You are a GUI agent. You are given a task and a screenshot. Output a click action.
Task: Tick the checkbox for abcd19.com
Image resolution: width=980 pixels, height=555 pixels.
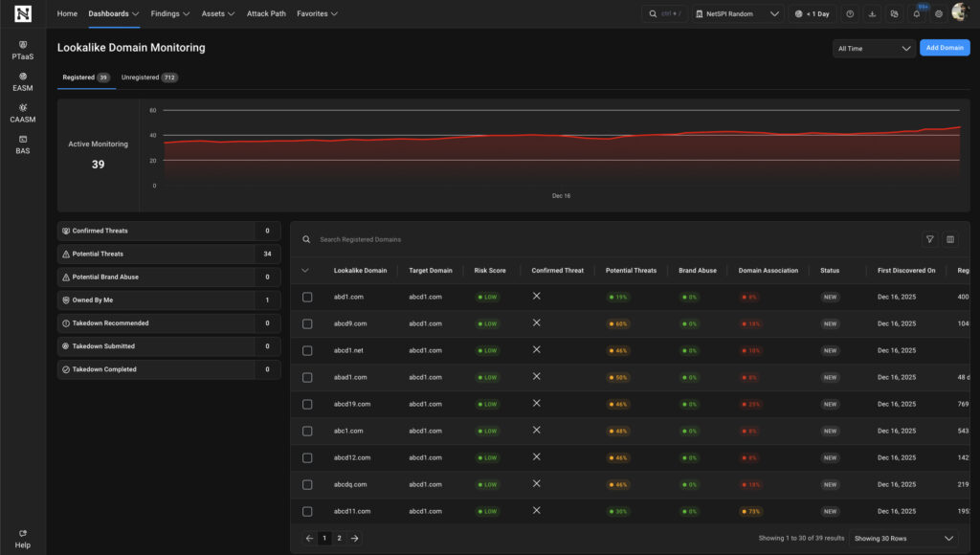[x=307, y=404]
